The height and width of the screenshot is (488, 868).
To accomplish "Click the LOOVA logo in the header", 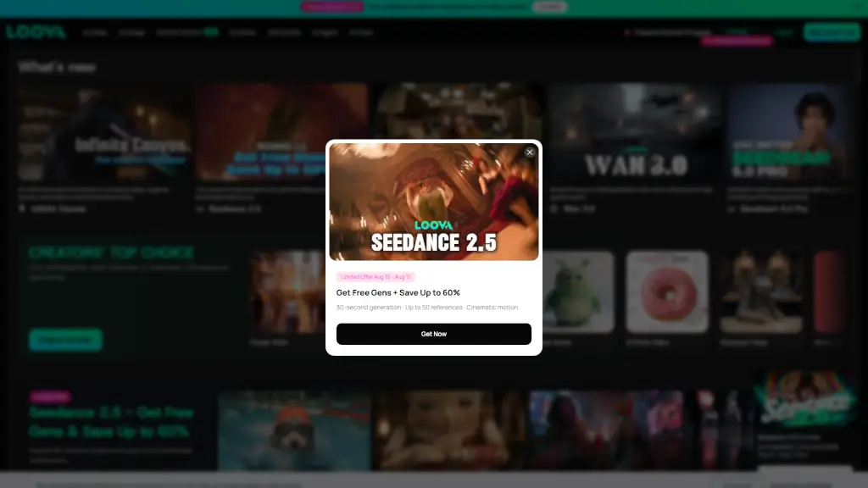I will pyautogui.click(x=36, y=32).
